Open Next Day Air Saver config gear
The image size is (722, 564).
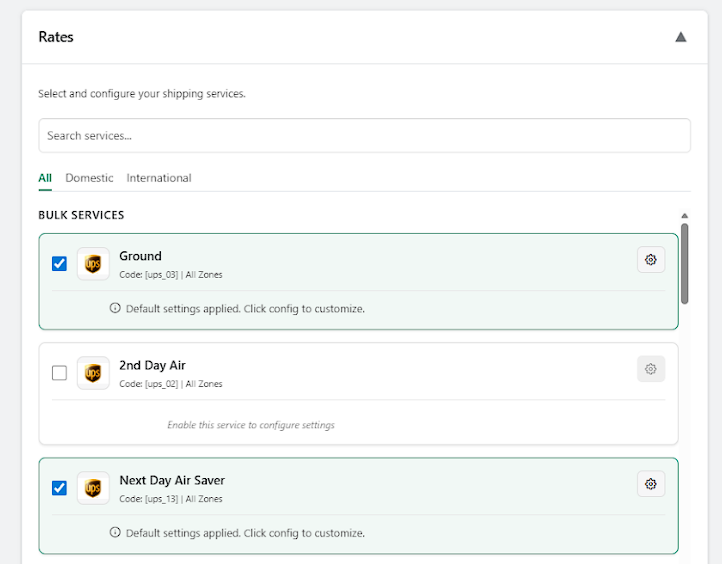tap(650, 484)
